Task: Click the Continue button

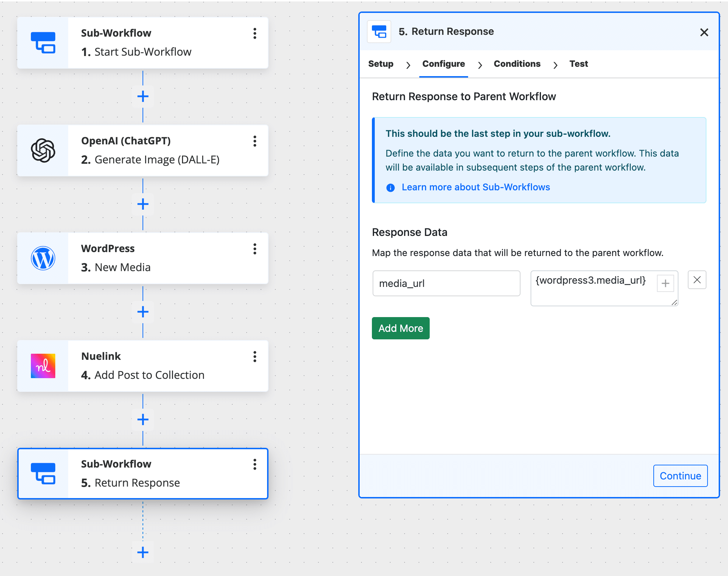Action: pos(680,475)
